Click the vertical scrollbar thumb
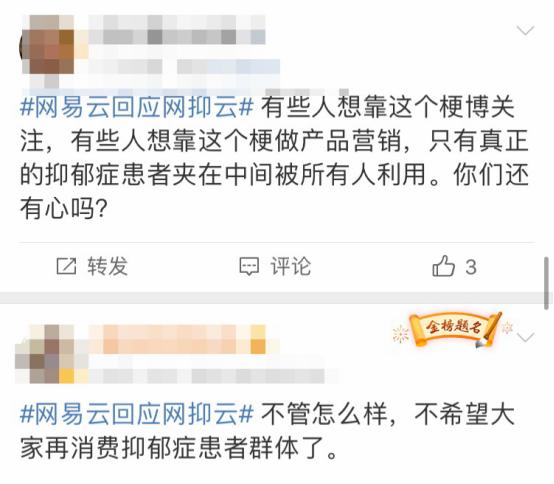This screenshot has height=484, width=554. (547, 283)
